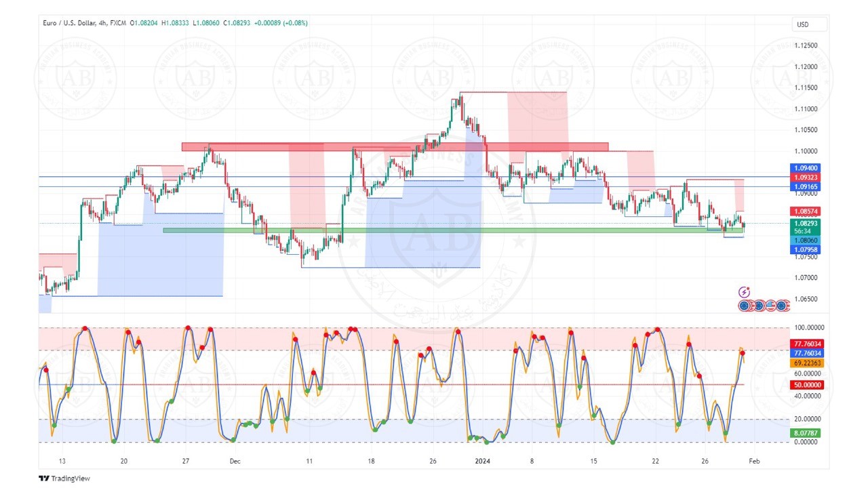Screen dimensions: 868x488
Task: Click the blue 1.08060 price label
Action: pos(805,241)
